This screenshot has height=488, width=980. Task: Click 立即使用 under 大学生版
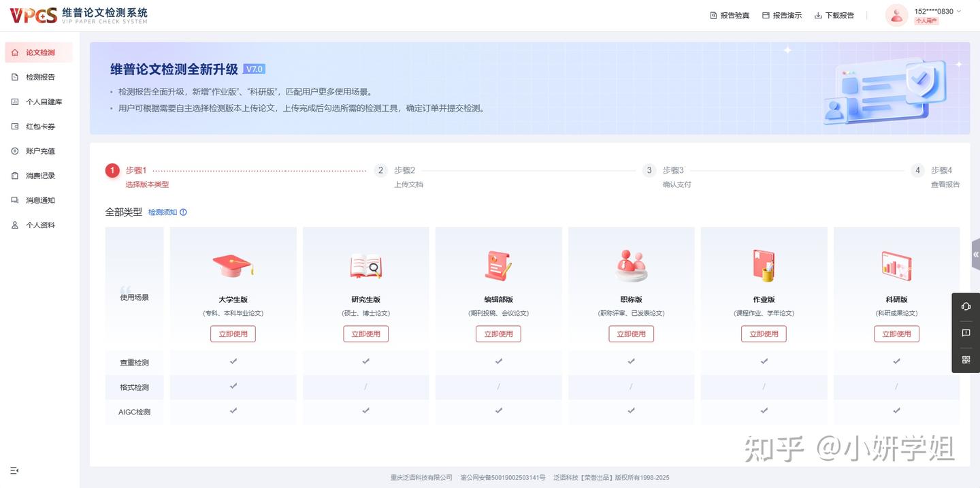pyautogui.click(x=233, y=334)
